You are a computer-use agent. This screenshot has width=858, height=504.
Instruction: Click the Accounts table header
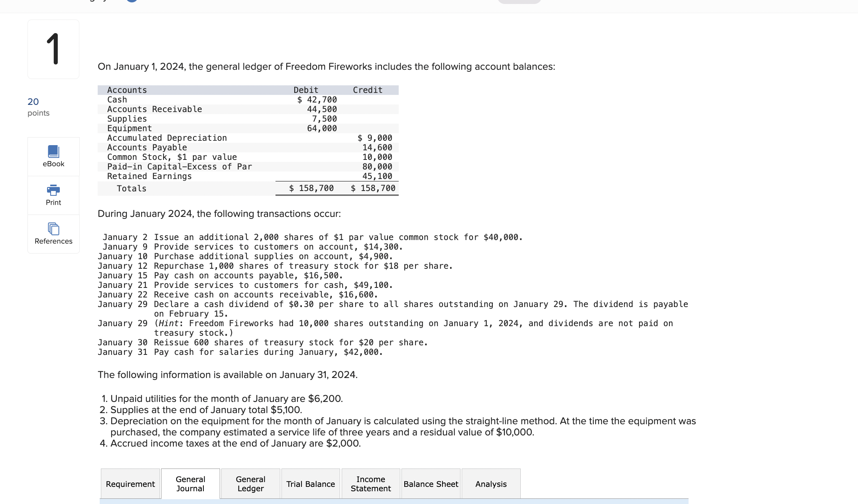point(126,90)
